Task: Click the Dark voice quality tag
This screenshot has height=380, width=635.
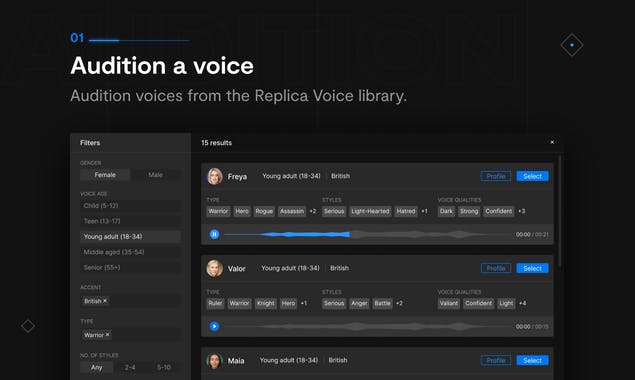Action: 446,211
